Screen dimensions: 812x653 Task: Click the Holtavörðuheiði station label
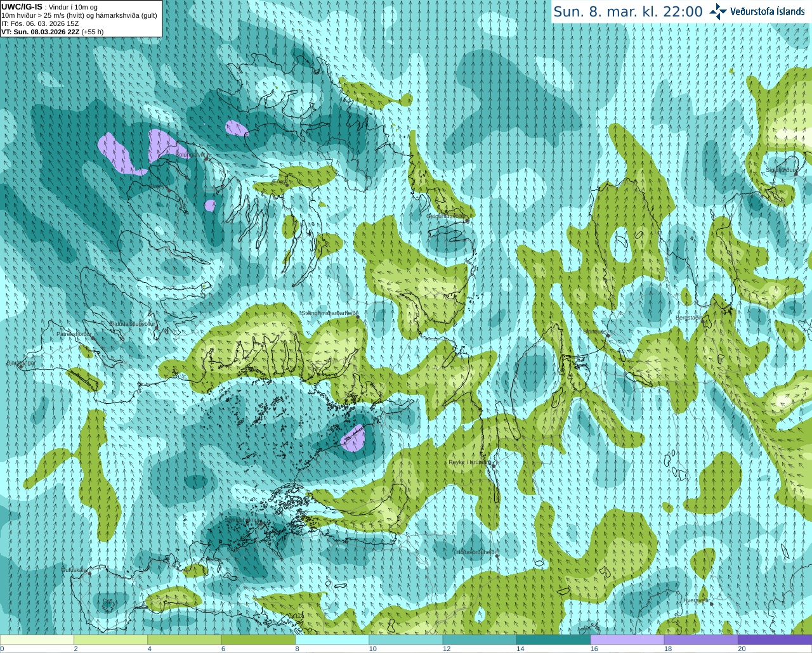coord(476,552)
